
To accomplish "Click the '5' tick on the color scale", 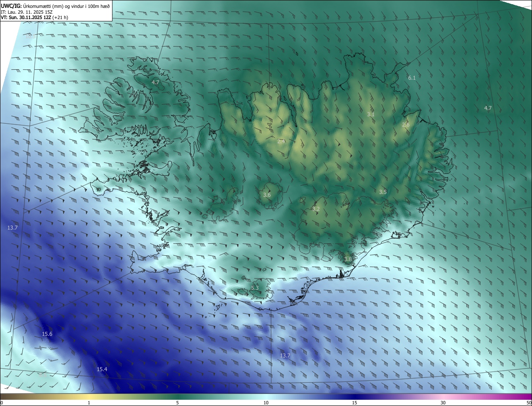I will click(177, 403).
